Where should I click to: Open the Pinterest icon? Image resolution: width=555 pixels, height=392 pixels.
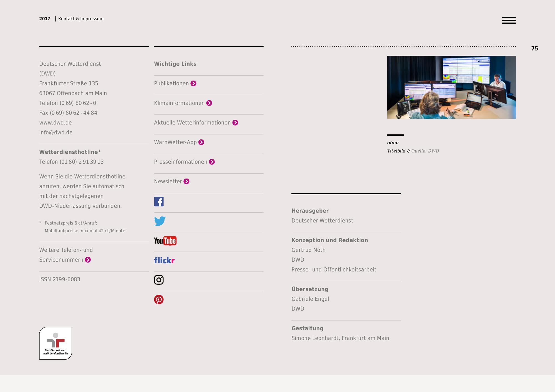(x=159, y=299)
